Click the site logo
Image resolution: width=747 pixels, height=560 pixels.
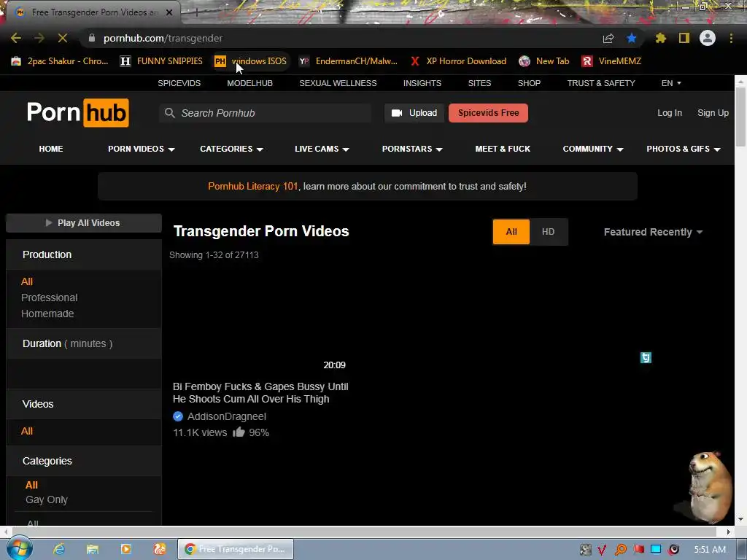(77, 113)
